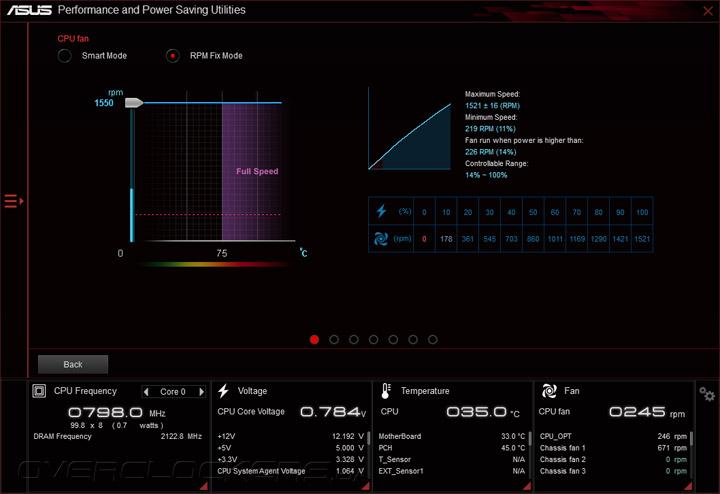Click the Fan panel scrollbar
The image size is (720, 494).
[691, 438]
